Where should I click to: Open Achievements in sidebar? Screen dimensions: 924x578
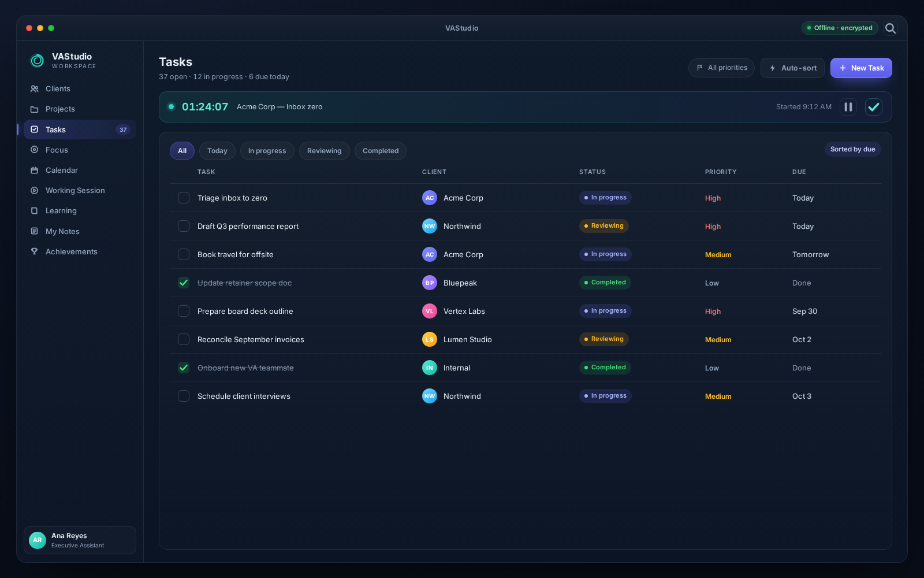(x=80, y=252)
